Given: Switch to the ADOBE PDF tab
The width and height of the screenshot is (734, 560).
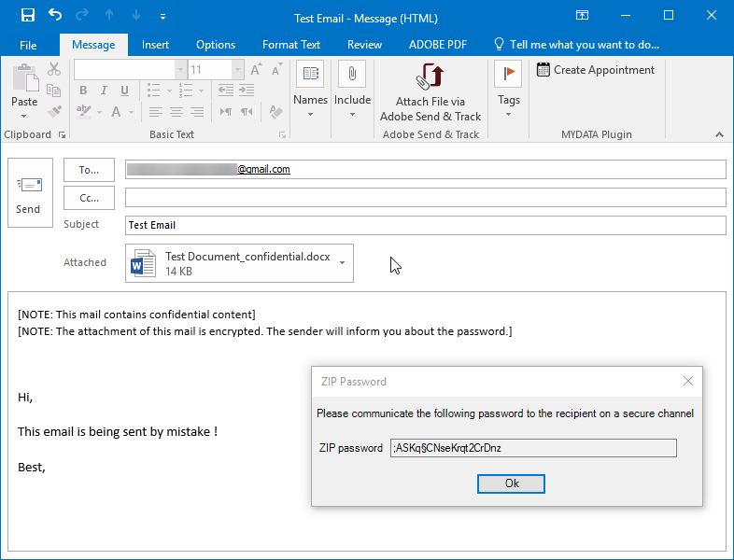Looking at the screenshot, I should tap(438, 45).
